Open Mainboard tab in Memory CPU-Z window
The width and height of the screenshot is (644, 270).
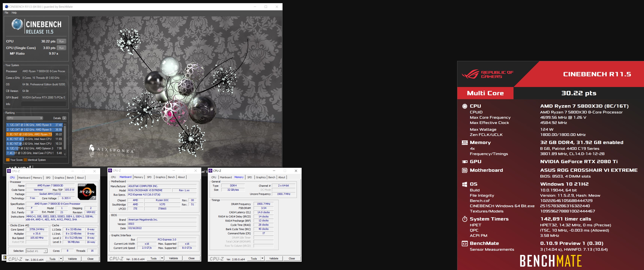[226, 177]
